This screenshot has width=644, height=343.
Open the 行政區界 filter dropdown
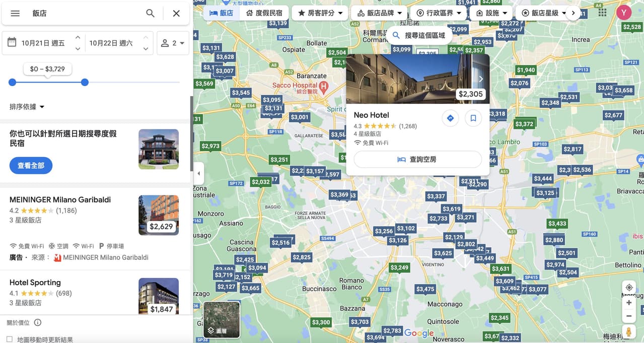(x=439, y=13)
